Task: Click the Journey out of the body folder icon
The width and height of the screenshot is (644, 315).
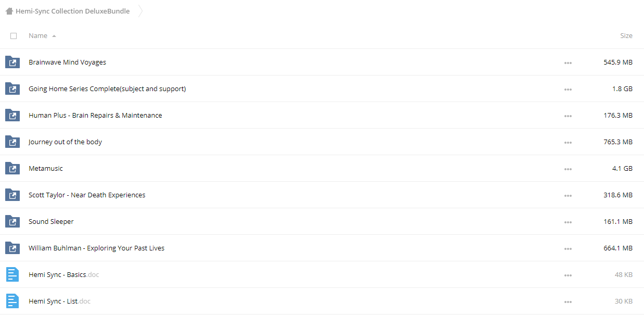Action: tap(12, 142)
